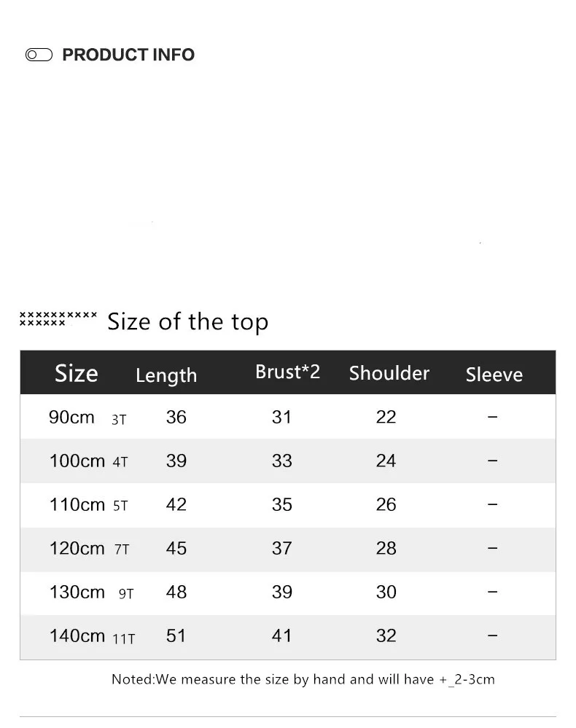Click the PRODUCT INFO heading

tap(128, 55)
